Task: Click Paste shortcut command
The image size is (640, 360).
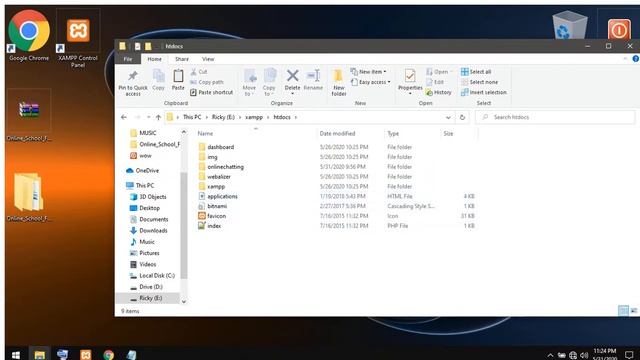Action: [211, 92]
